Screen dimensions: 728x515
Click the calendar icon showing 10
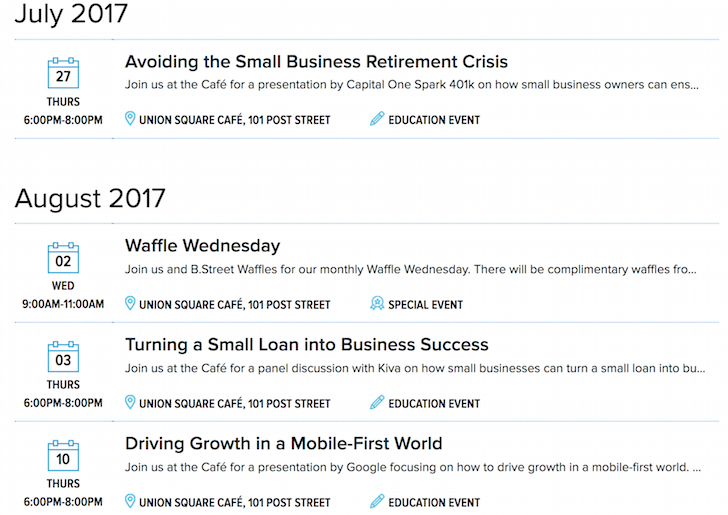click(x=63, y=456)
